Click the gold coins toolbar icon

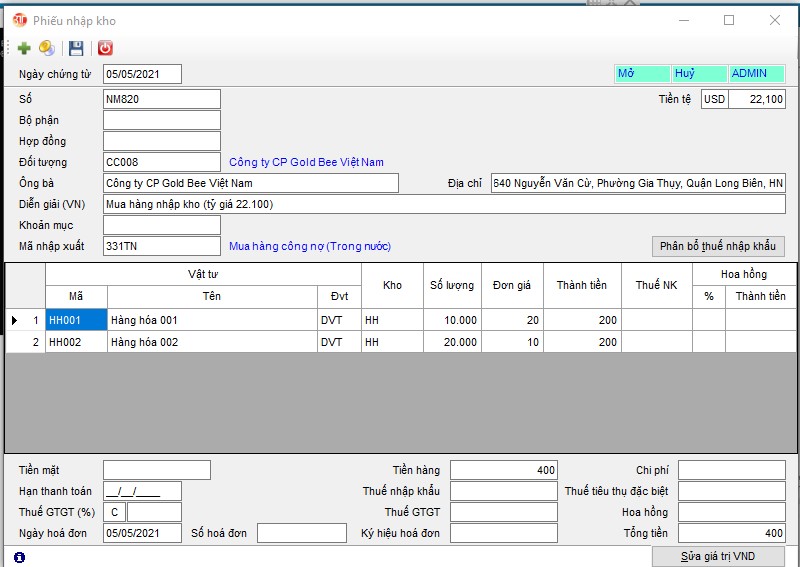click(47, 48)
